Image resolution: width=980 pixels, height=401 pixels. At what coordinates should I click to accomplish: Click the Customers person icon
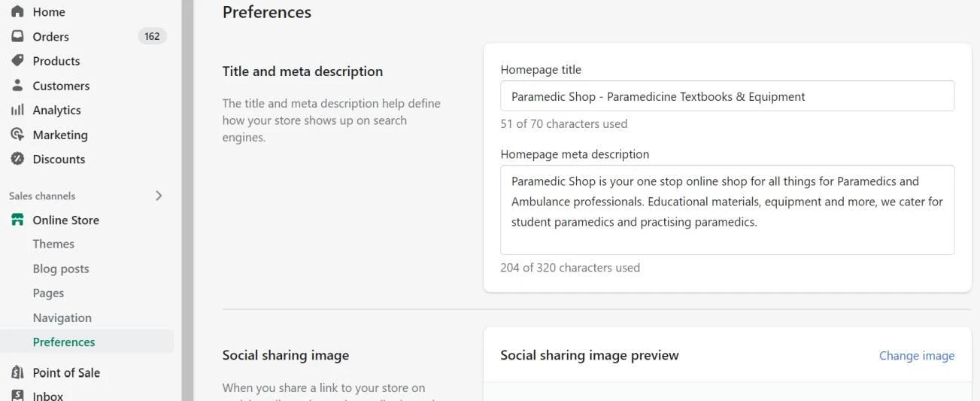click(x=17, y=86)
